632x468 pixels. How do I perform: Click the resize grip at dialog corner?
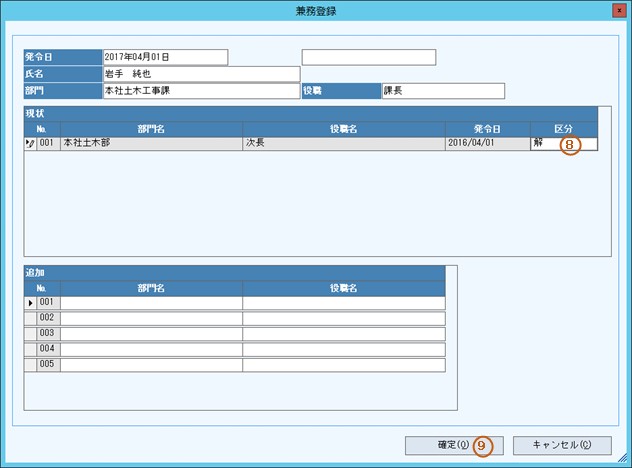click(624, 461)
